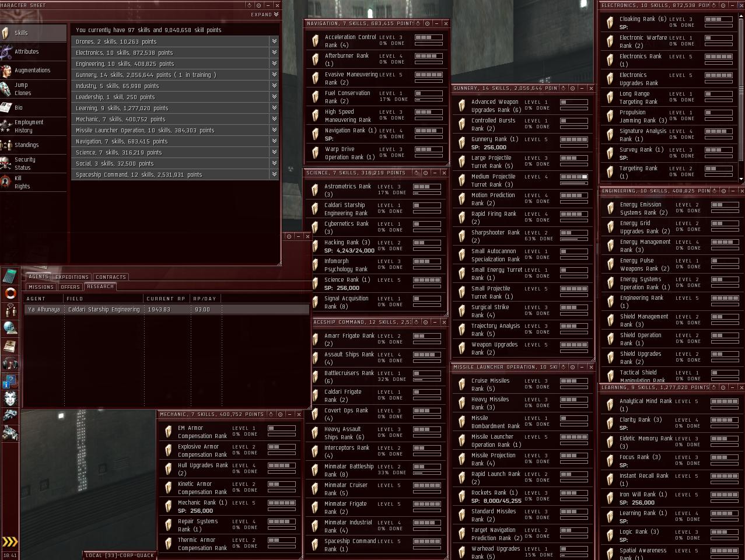Click Mechanic Rank (1) skill book icon

[x=168, y=506]
